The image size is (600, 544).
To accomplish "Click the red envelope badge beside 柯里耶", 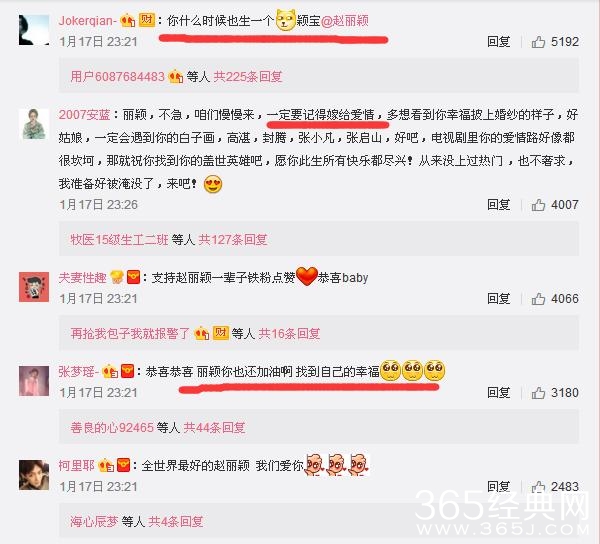I will [123, 465].
